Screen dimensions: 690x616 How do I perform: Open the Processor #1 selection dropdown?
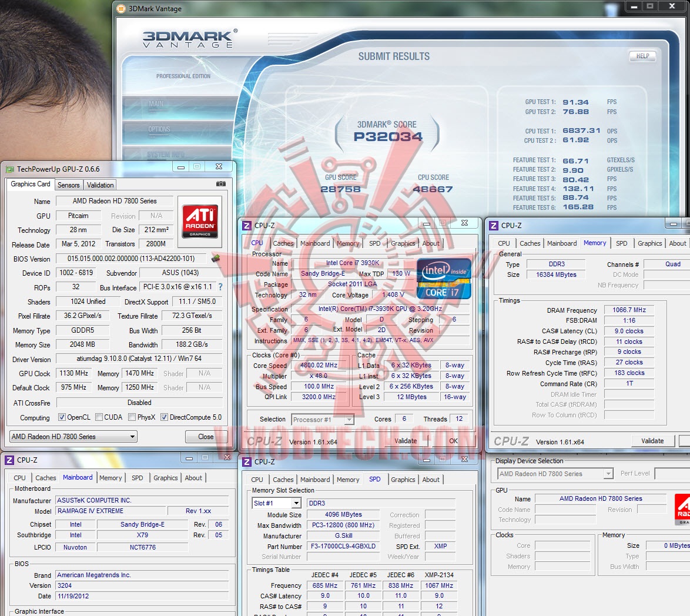[323, 419]
